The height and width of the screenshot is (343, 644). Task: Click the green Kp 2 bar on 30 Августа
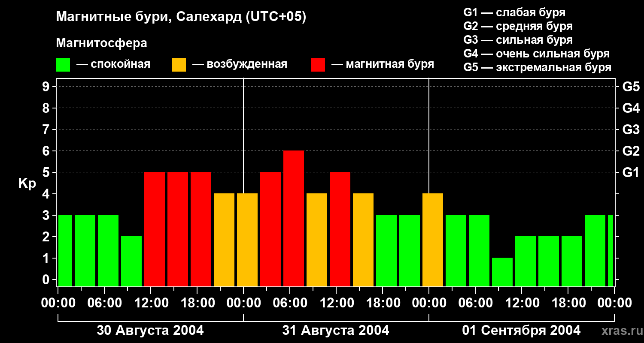[x=131, y=262]
